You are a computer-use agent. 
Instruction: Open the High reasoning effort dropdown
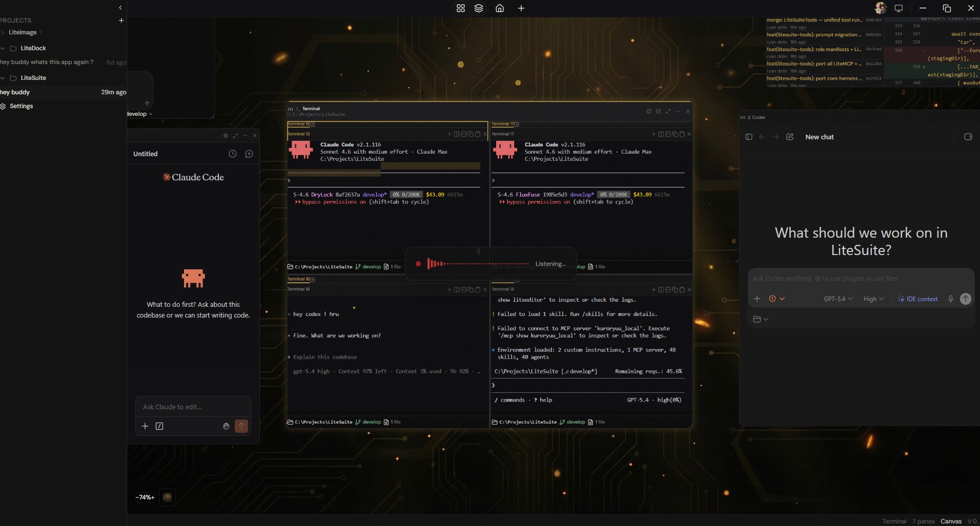pyautogui.click(x=873, y=299)
